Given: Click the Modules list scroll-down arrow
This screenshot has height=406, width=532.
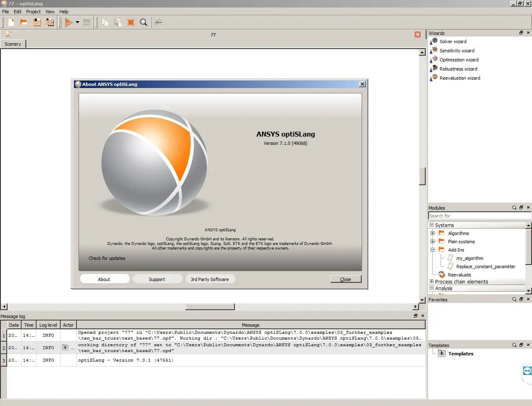Looking at the screenshot, I should [529, 291].
